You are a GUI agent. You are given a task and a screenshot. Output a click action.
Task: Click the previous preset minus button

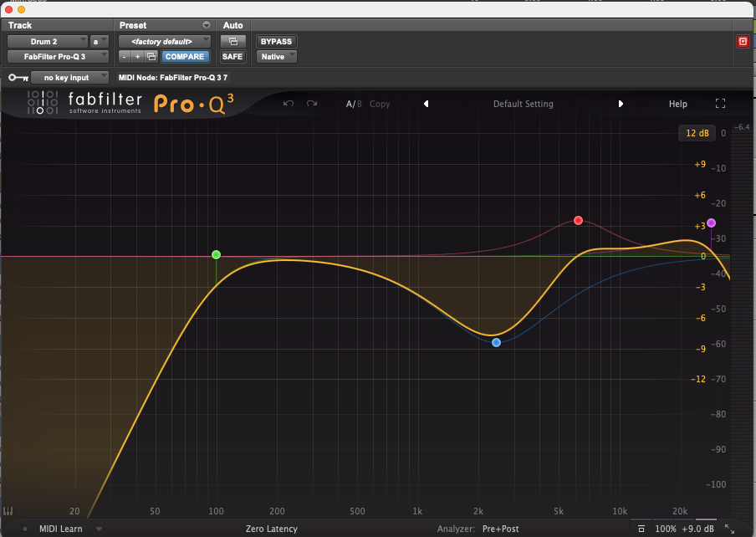point(125,56)
